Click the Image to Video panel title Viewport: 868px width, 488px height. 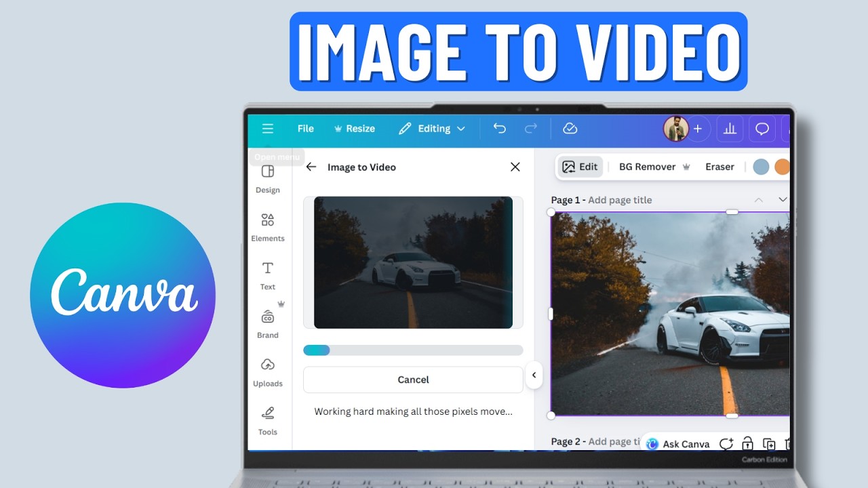click(361, 167)
